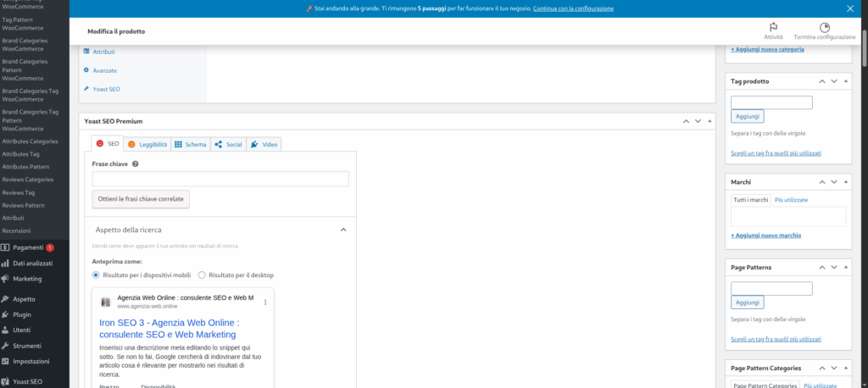
Task: Click the snippet preview three-dot menu icon
Action: (x=265, y=302)
